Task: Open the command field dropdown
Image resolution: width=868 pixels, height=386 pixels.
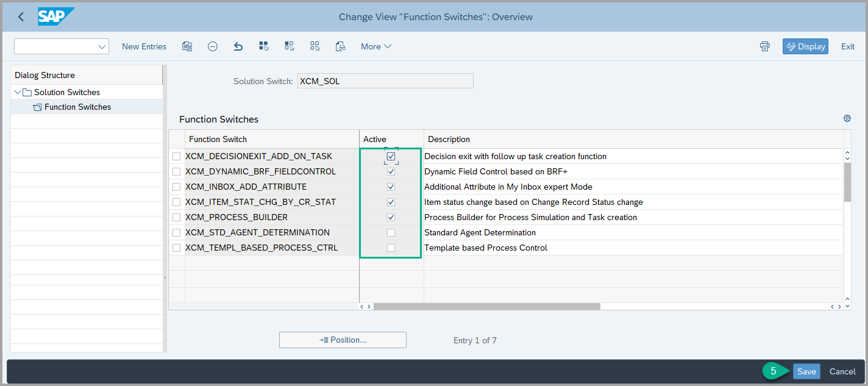Action: (x=101, y=46)
